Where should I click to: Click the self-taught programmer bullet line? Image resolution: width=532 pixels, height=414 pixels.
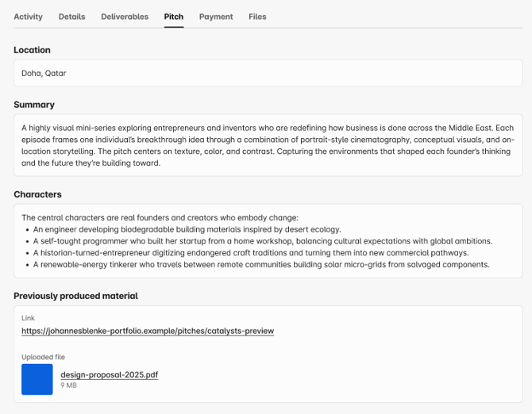click(x=263, y=241)
